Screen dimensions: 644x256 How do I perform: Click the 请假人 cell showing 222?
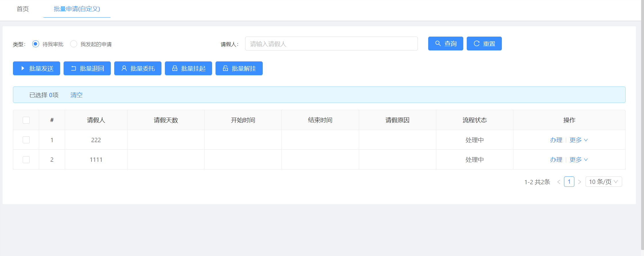pos(96,140)
